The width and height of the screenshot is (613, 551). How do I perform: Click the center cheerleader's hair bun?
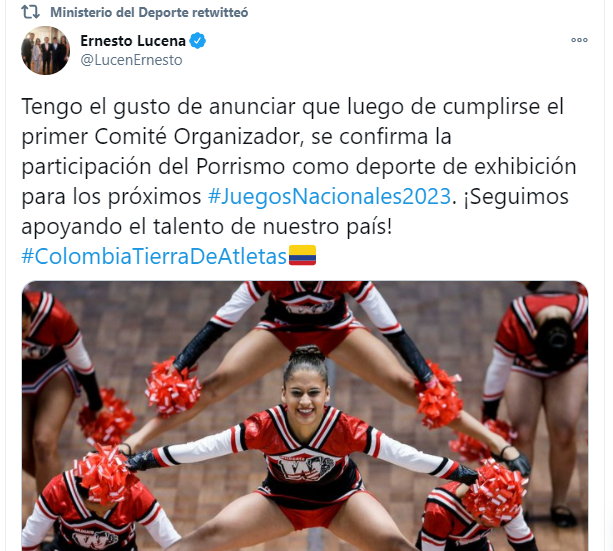(307, 354)
